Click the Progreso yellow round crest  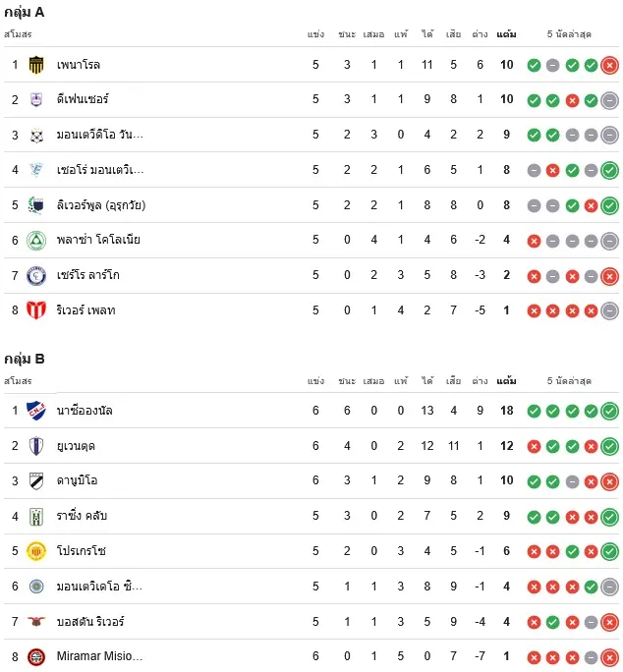point(36,551)
